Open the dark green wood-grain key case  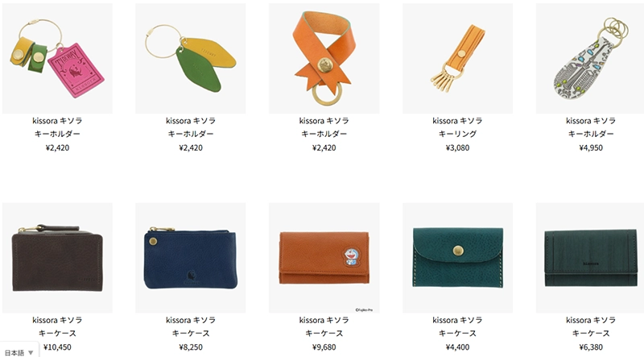pyautogui.click(x=591, y=257)
